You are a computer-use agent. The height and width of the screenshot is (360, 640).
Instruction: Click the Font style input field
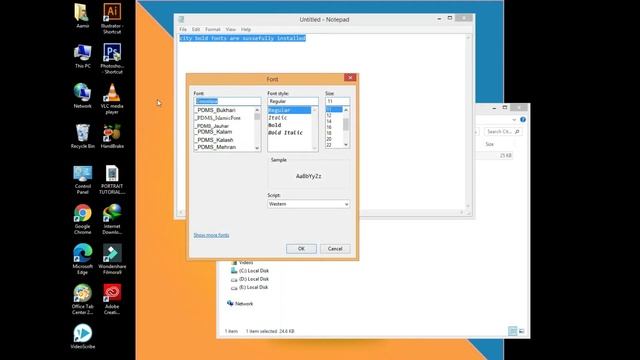(293, 101)
